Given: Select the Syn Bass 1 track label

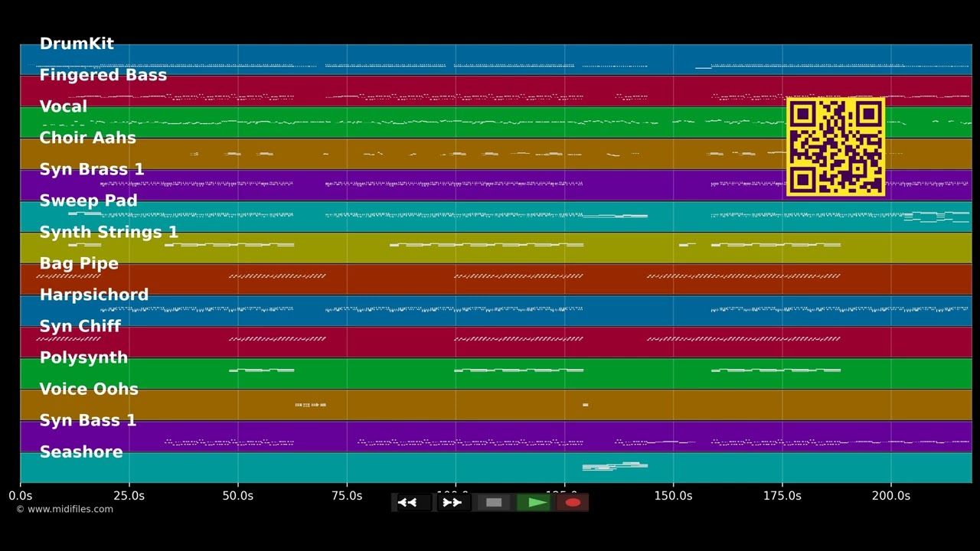Looking at the screenshot, I should [88, 420].
